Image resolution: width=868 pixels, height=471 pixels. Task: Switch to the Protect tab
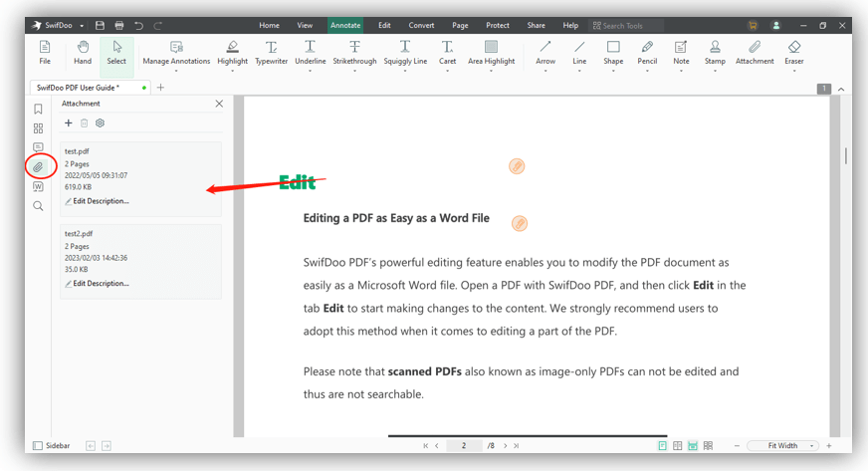(498, 26)
